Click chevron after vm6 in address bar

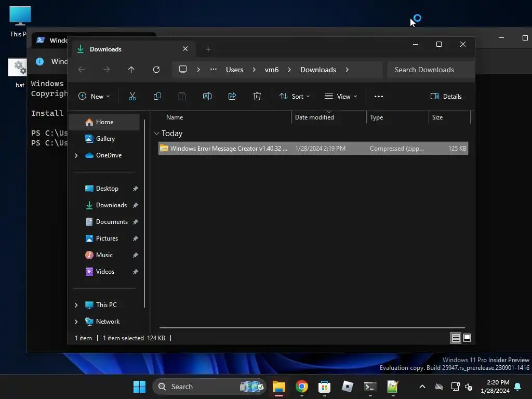click(289, 70)
